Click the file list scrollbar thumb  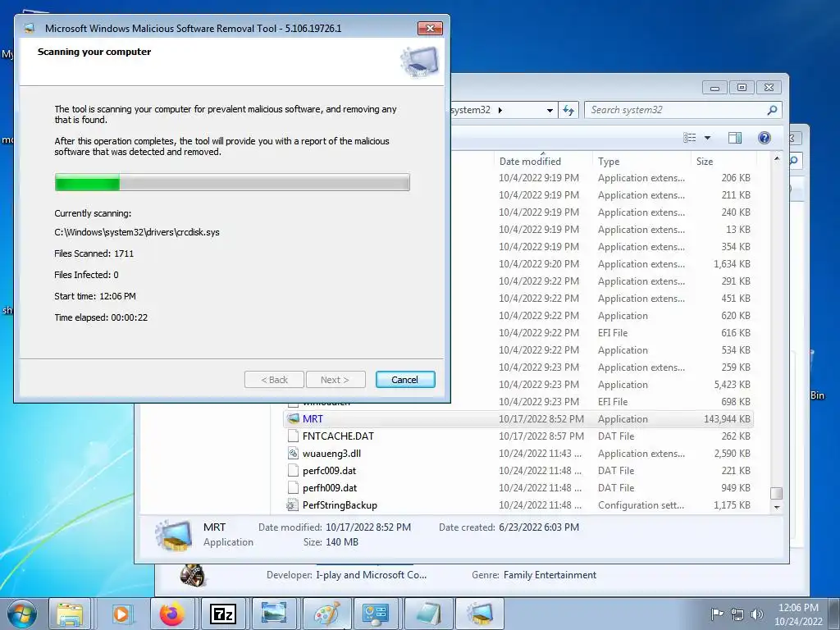point(777,493)
